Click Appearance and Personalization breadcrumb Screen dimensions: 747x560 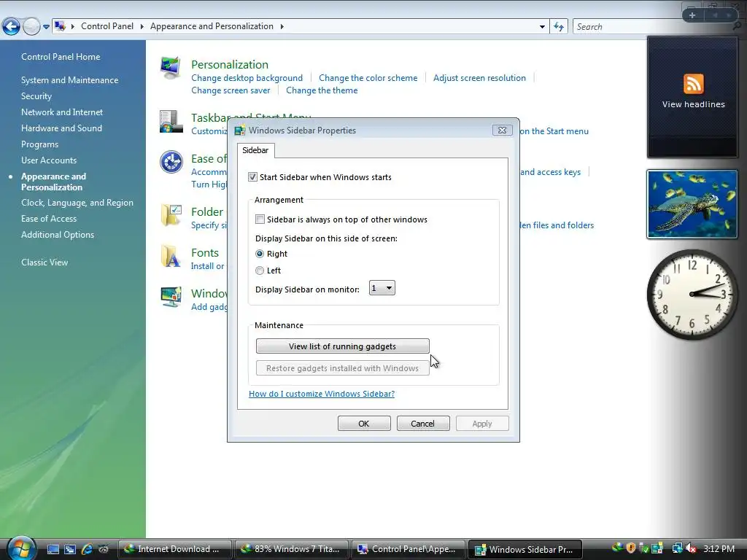212,26
